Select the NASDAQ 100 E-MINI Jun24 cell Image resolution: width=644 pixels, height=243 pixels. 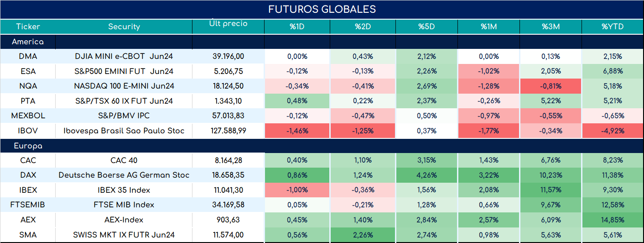pos(124,86)
